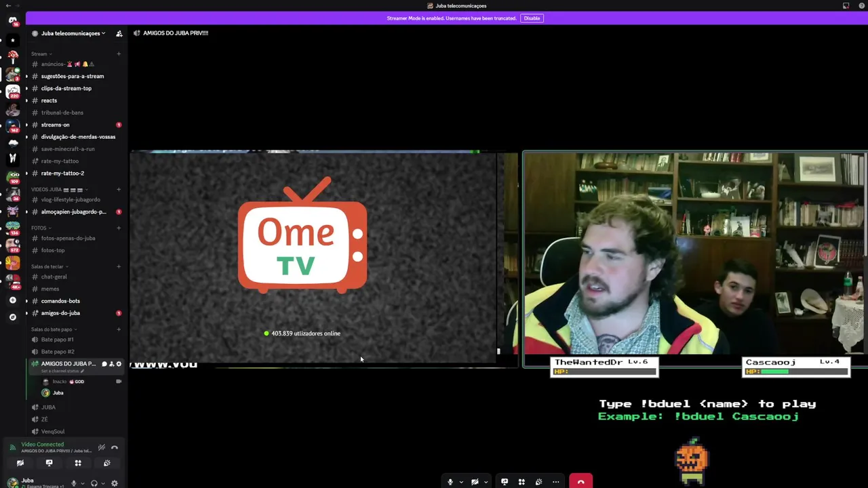Image resolution: width=868 pixels, height=488 pixels.
Task: Toggle camera in bottom call bar
Action: [475, 482]
